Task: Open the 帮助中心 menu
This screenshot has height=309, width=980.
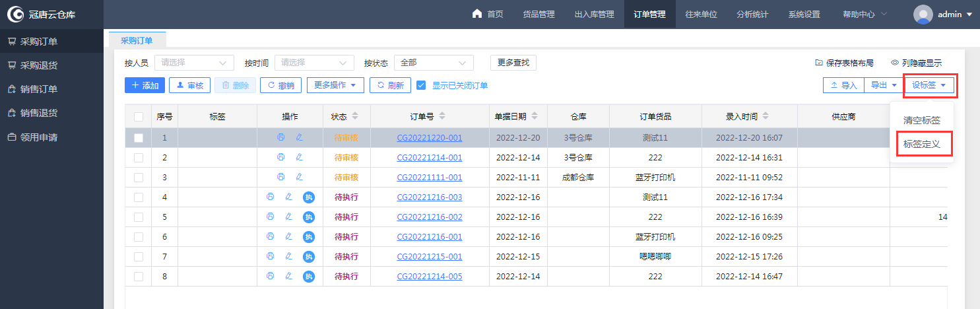Action: 864,14
